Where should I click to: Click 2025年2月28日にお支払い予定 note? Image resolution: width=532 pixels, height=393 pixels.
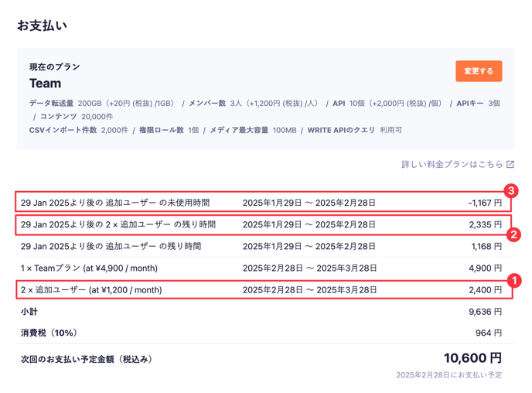448,374
